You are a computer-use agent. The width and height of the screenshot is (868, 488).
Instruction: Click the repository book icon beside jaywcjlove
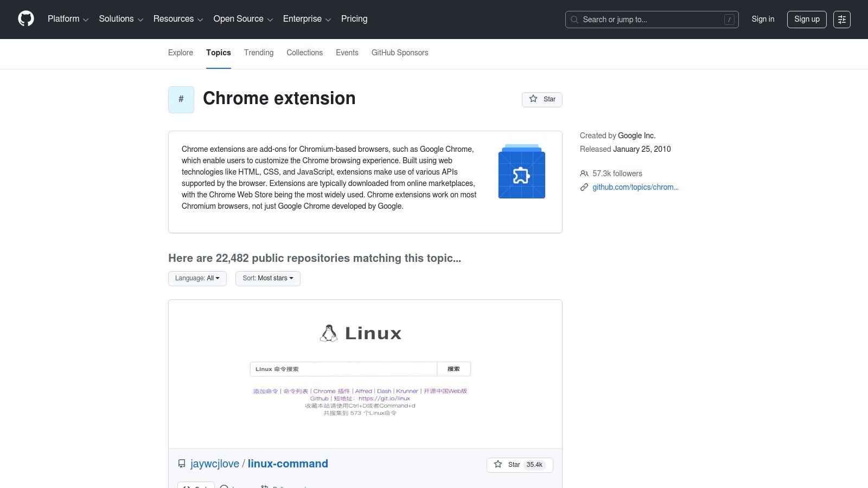pyautogui.click(x=182, y=464)
